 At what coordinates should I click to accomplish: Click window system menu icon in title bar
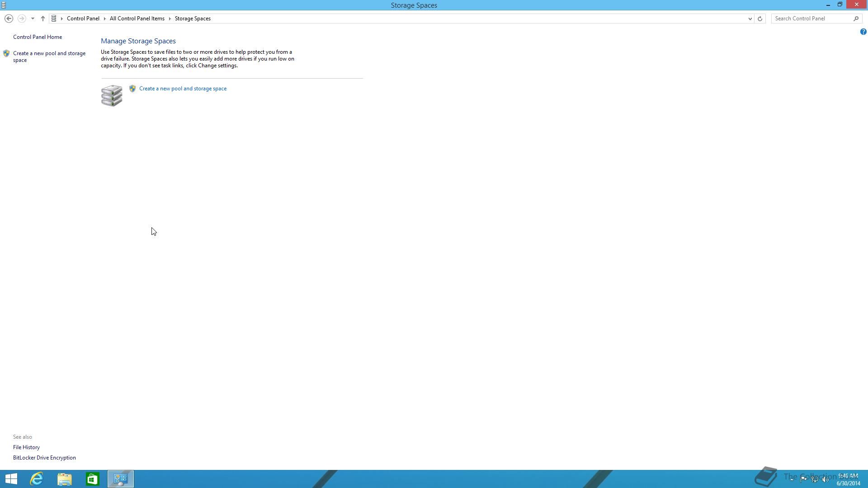point(4,5)
